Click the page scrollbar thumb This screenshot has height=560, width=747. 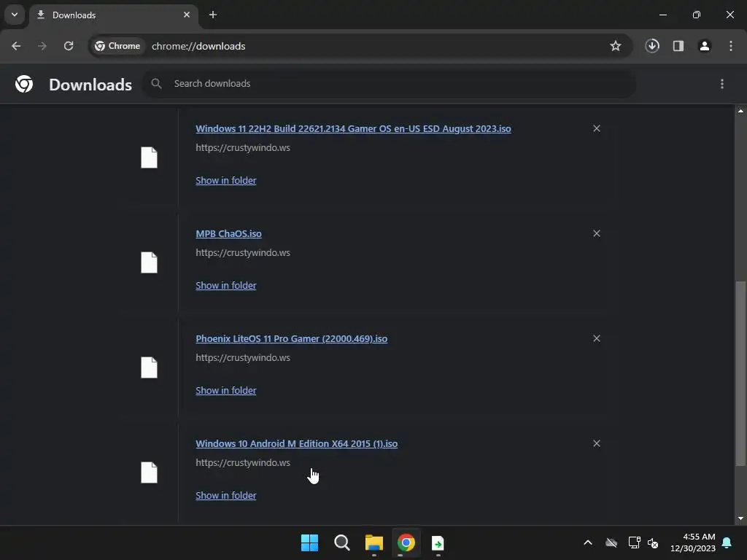click(x=740, y=374)
